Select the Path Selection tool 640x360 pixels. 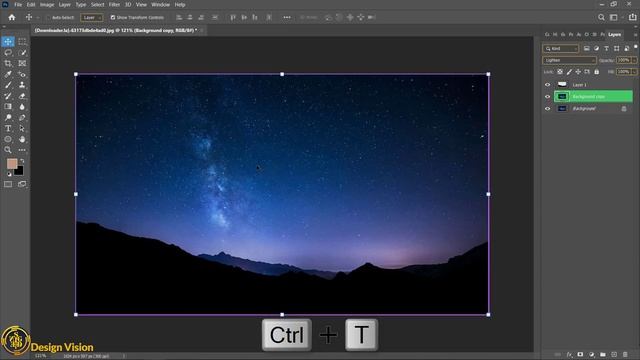(22, 128)
